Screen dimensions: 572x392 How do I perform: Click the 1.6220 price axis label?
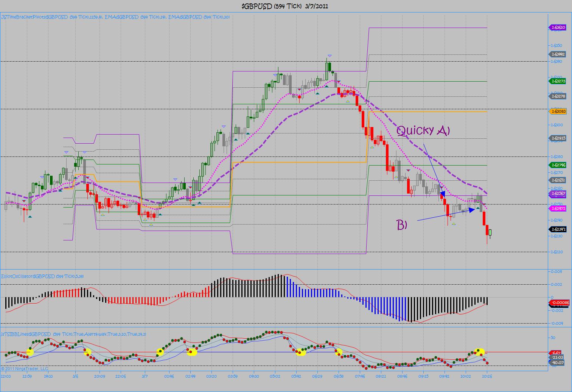point(557,252)
